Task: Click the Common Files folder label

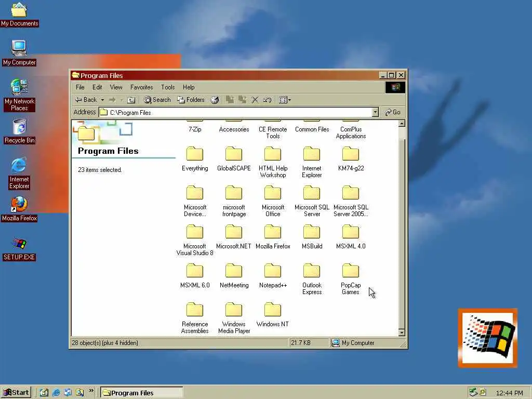Action: click(312, 129)
